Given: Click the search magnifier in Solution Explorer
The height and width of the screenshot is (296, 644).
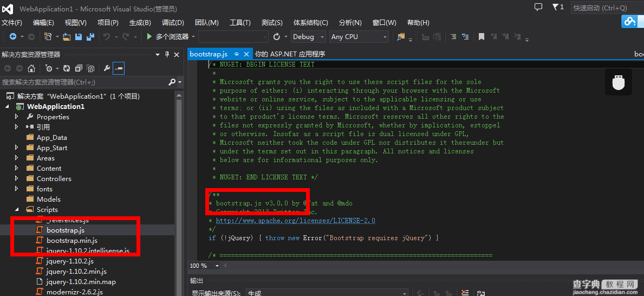Looking at the screenshot, I should (172, 82).
